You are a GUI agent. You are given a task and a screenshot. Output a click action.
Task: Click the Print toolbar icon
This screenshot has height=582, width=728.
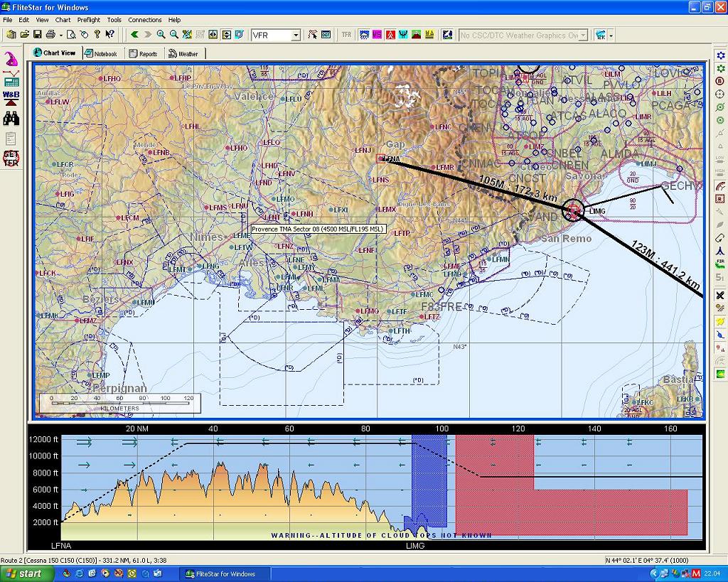[50, 35]
